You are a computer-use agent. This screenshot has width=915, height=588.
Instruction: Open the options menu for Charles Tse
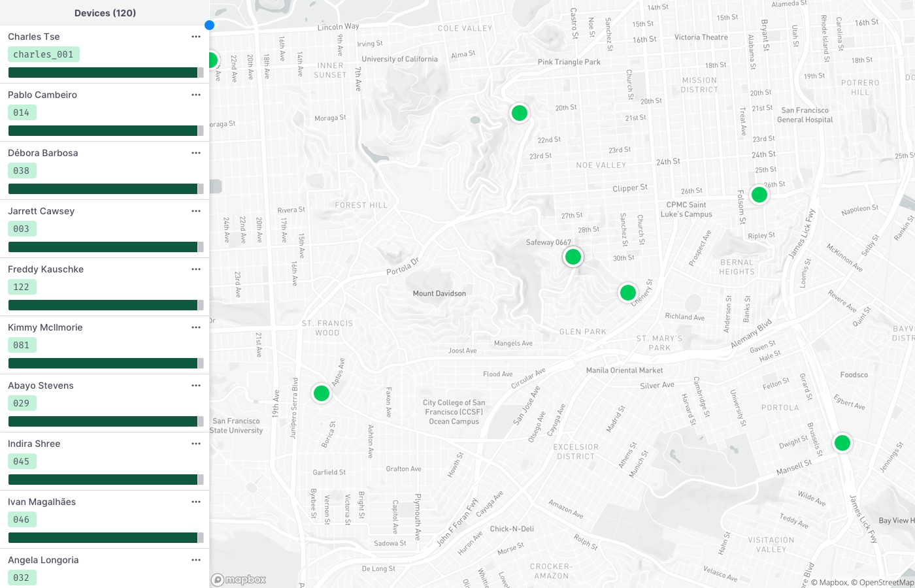click(195, 37)
